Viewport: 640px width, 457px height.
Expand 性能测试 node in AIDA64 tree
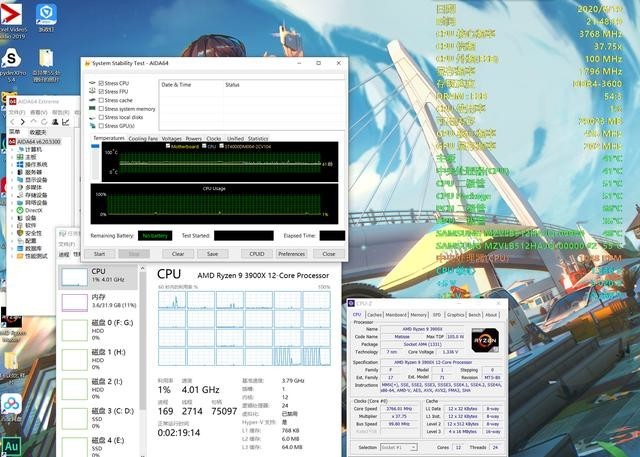[12, 256]
